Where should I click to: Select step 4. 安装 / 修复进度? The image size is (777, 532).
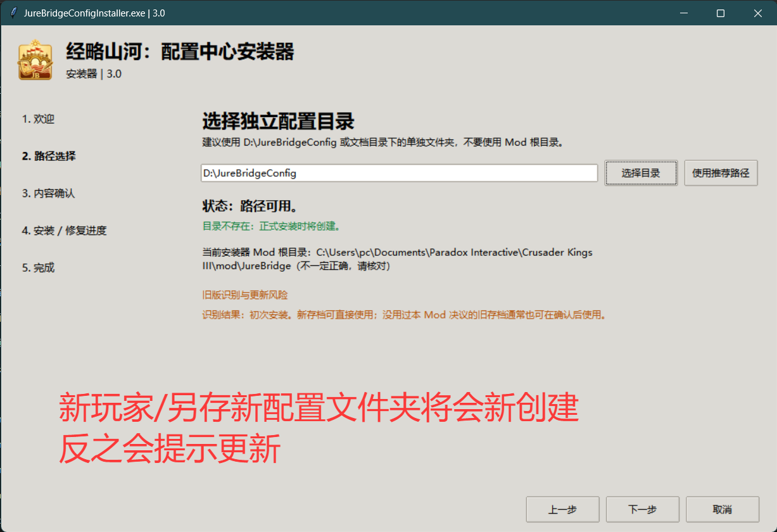coord(64,231)
